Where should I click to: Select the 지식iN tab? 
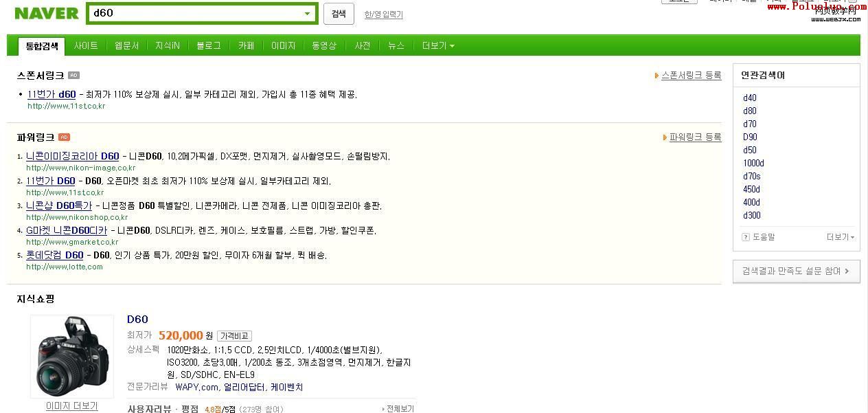click(168, 46)
